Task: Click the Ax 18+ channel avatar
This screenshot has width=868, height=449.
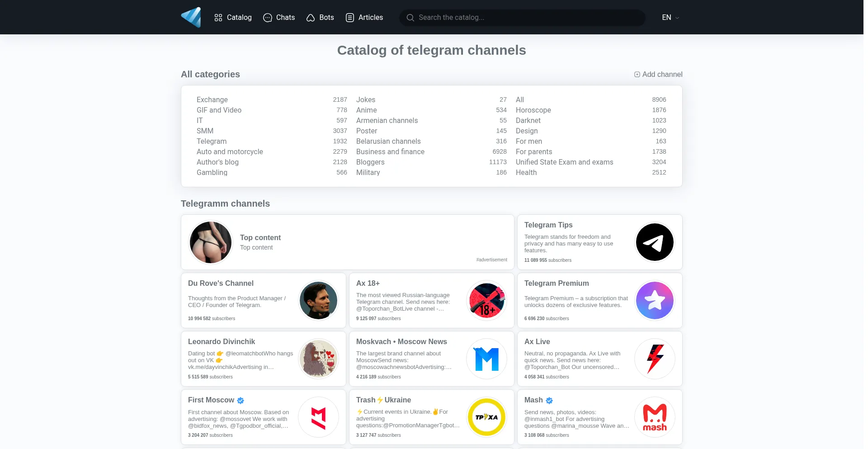Action: (x=486, y=301)
